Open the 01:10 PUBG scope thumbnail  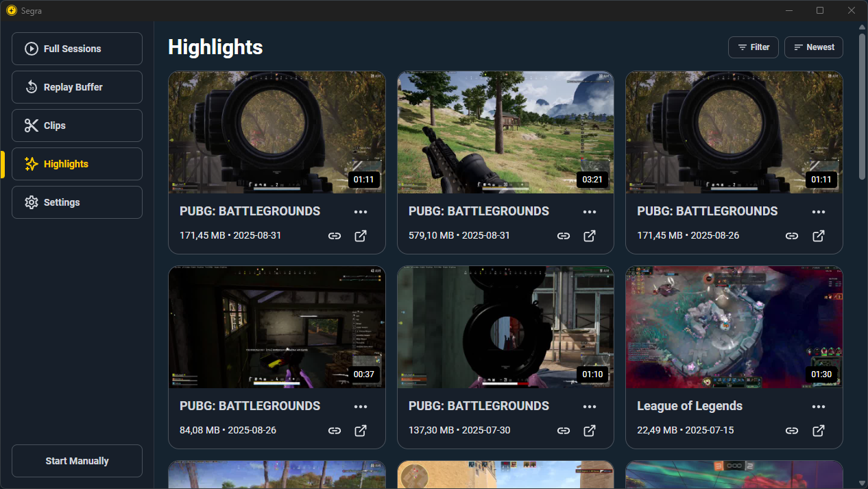[505, 327]
